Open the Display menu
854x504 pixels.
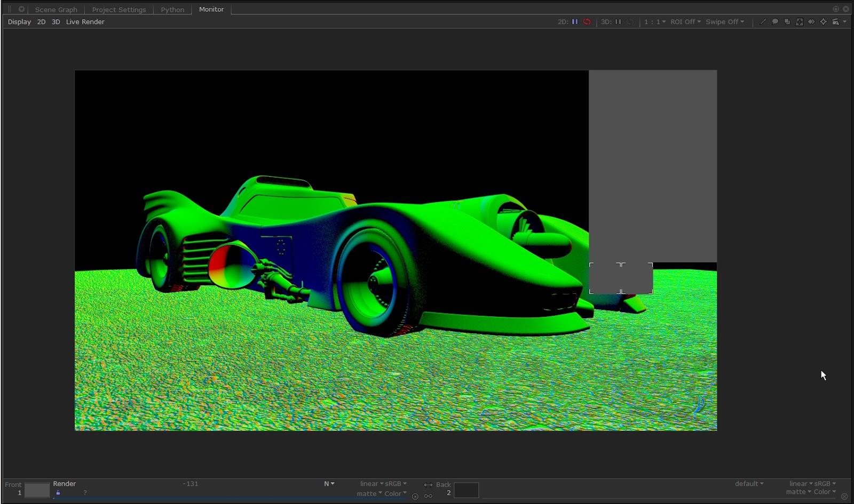[19, 22]
